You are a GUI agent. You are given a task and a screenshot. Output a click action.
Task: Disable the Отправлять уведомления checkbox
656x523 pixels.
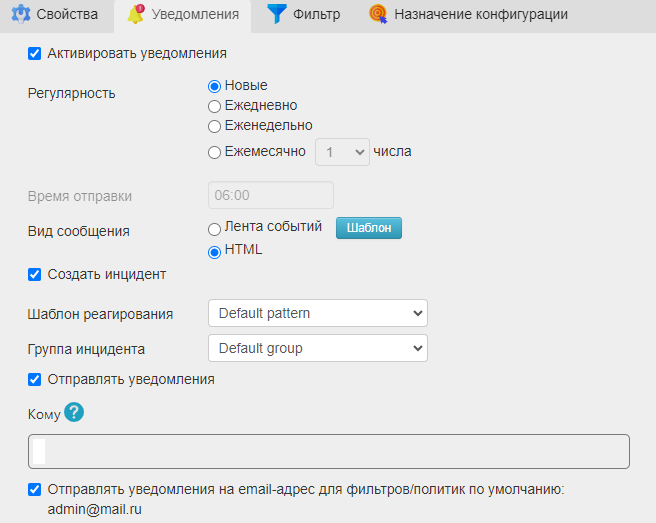click(x=34, y=379)
